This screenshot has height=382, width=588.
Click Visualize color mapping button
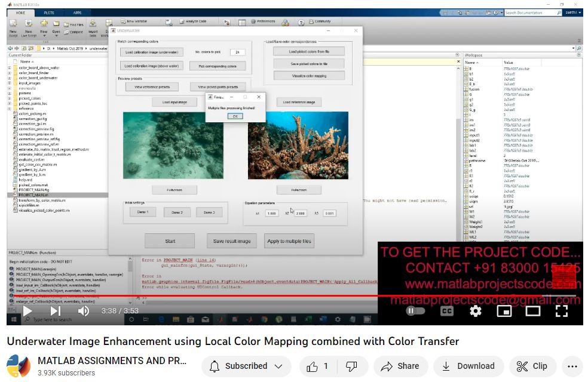click(x=309, y=76)
